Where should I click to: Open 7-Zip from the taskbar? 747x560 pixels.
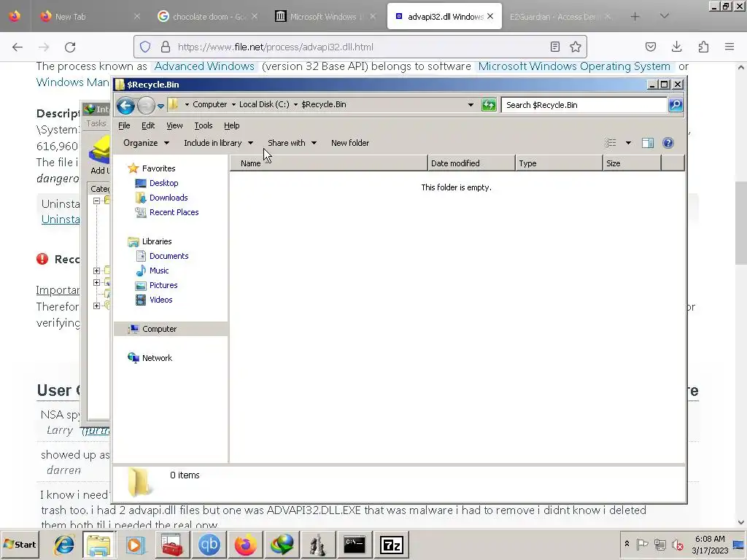pyautogui.click(x=391, y=544)
